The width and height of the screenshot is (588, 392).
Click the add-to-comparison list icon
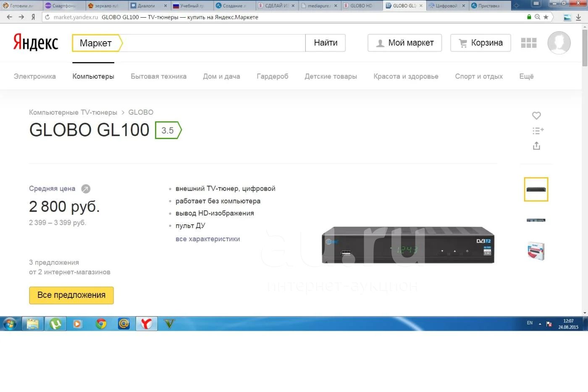[x=538, y=131]
